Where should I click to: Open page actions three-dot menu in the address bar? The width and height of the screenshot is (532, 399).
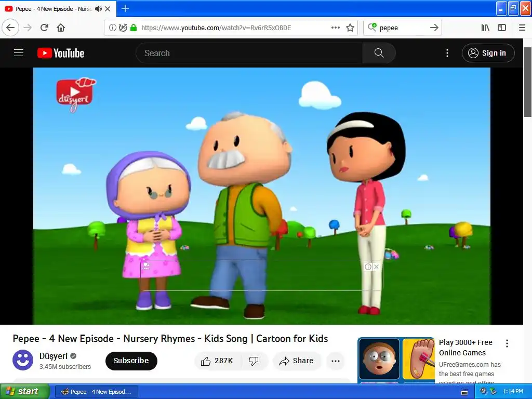click(x=336, y=28)
